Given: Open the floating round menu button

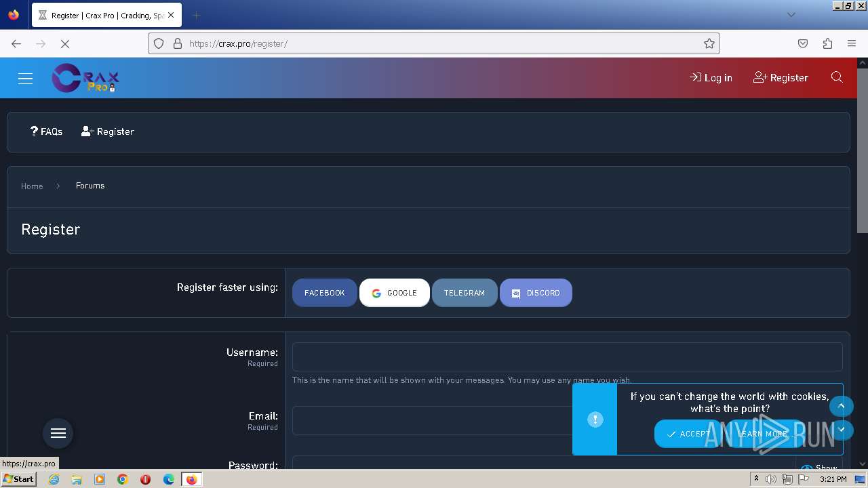Looking at the screenshot, I should pos(58,433).
